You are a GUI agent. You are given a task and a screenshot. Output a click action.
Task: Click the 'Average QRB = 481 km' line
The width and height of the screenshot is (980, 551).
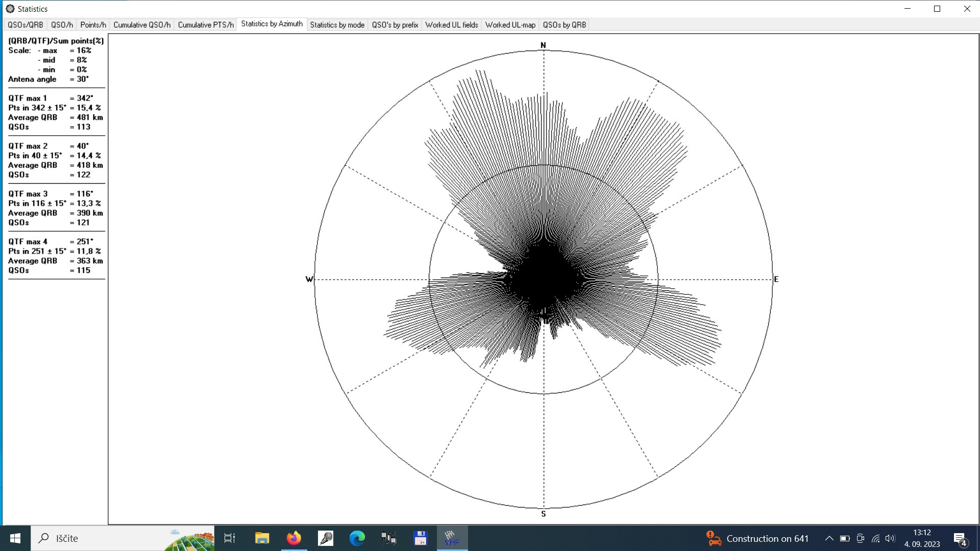coord(56,117)
